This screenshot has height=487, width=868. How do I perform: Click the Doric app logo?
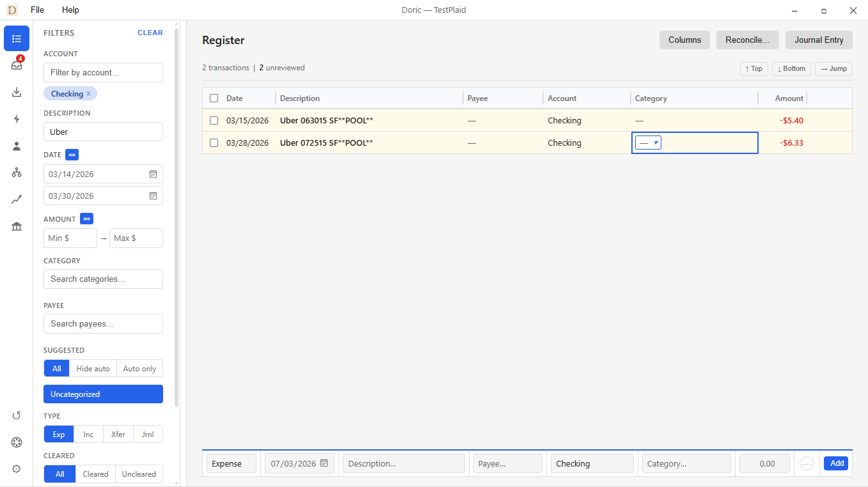pyautogui.click(x=12, y=10)
